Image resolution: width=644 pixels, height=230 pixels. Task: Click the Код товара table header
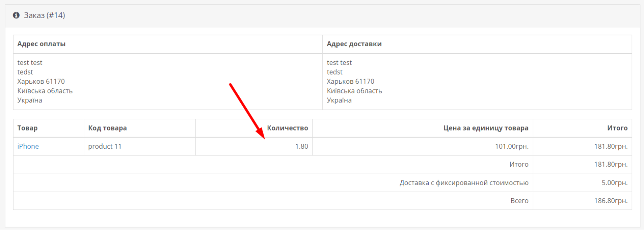[x=107, y=128]
